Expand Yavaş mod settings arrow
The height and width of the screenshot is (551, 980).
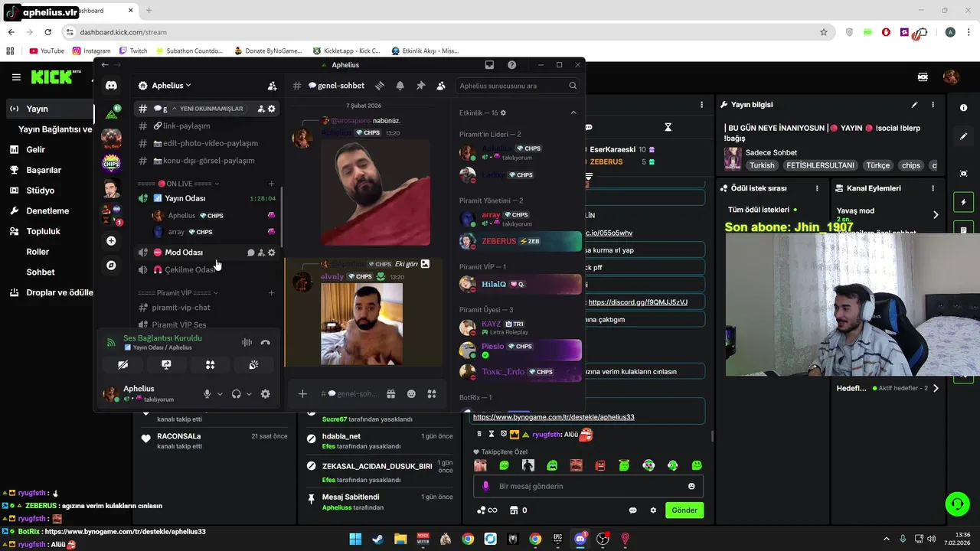pos(936,215)
